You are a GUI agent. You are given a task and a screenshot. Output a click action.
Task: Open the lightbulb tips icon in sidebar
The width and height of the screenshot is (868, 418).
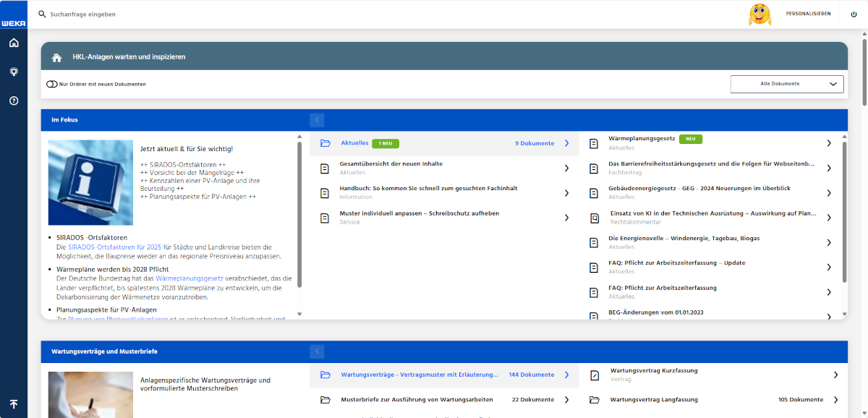(x=14, y=72)
